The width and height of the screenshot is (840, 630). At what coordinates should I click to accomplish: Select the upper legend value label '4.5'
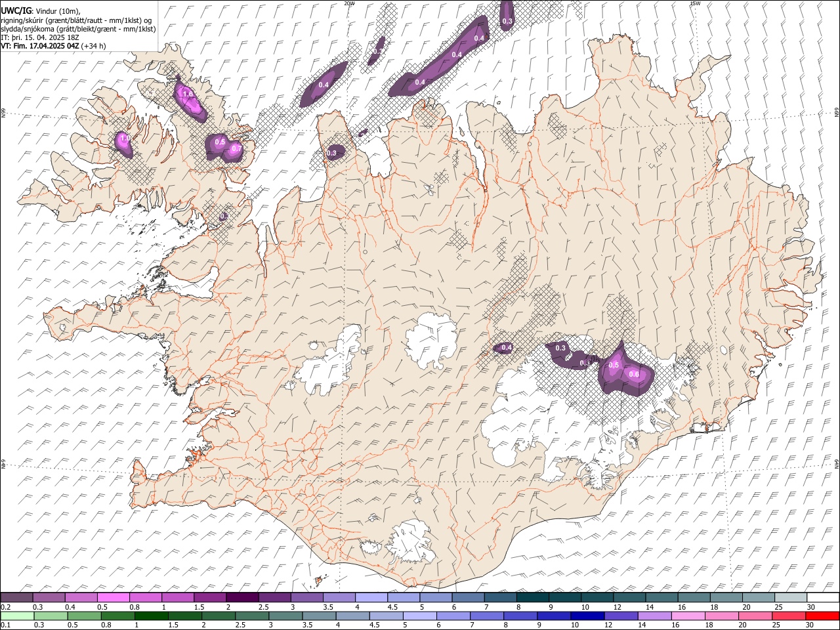coord(392,607)
